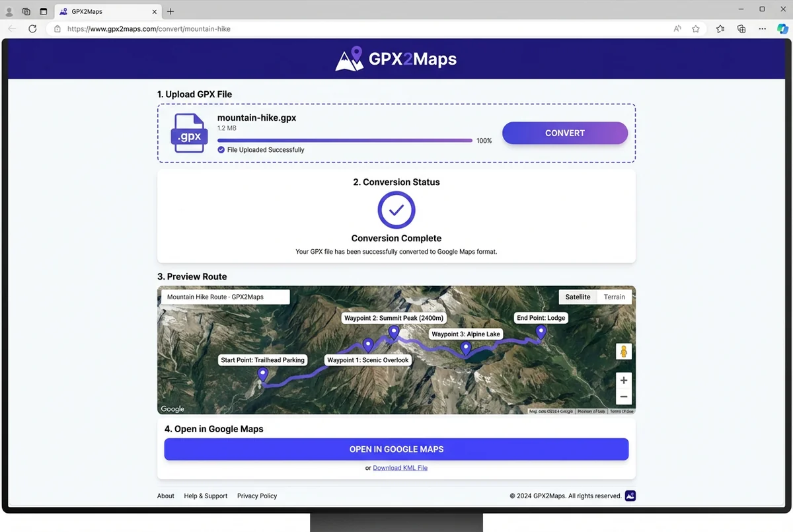Click OPEN IN GOOGLE MAPS

[396, 449]
